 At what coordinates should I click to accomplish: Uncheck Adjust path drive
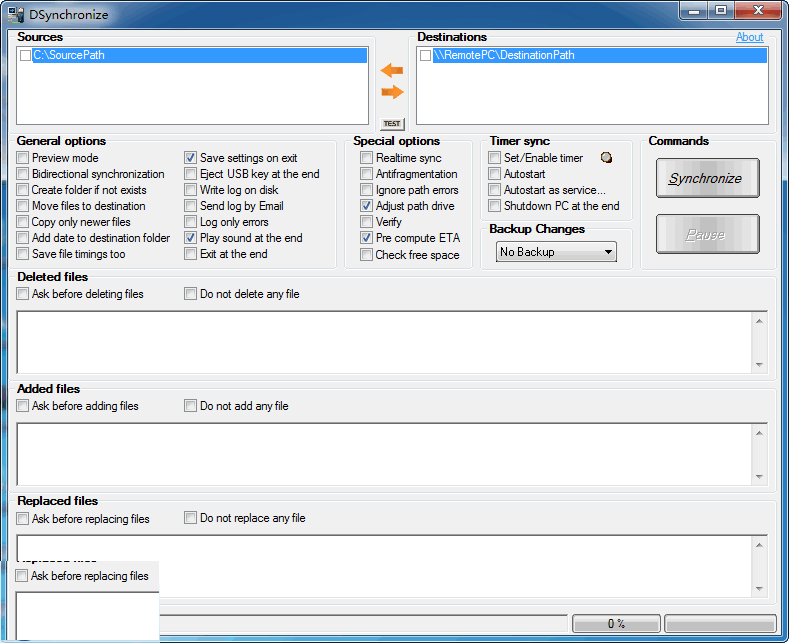point(366,206)
